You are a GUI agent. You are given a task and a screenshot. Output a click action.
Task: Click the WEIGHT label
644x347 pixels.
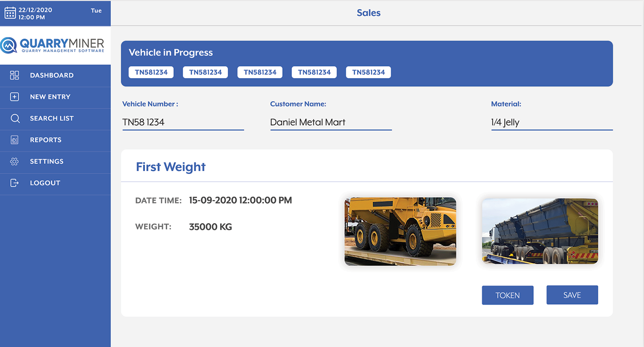153,227
